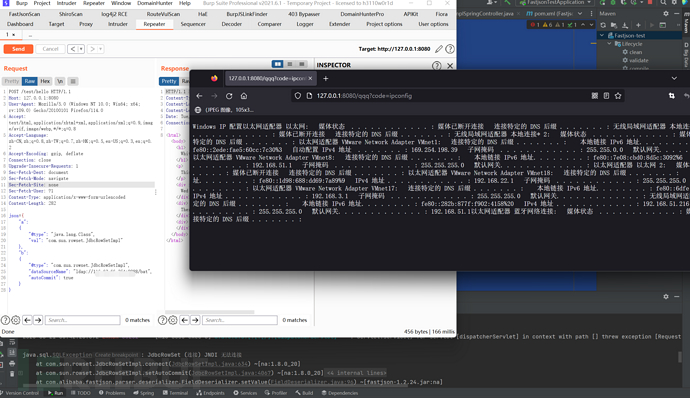Add a new Repeater tab with the ellipsis tab
690x398 pixels.
pos(30,34)
